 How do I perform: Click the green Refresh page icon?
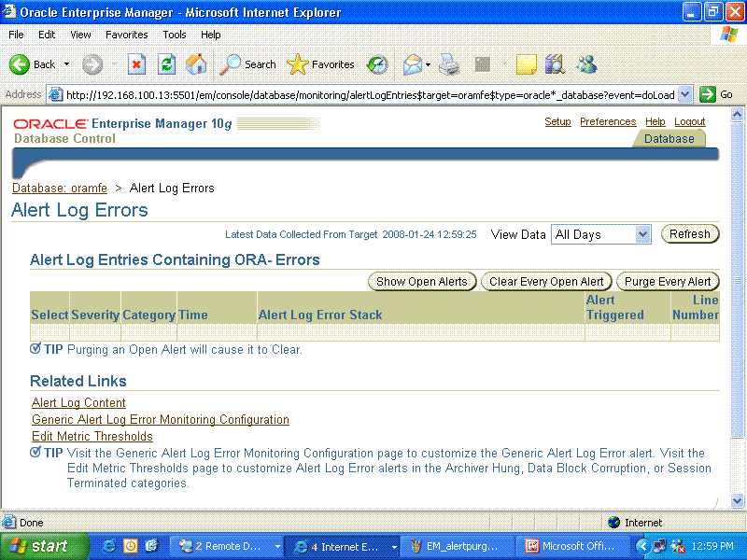(x=166, y=64)
